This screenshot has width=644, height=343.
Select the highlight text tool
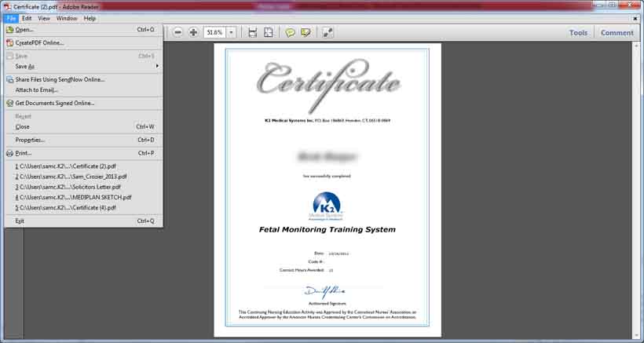306,32
